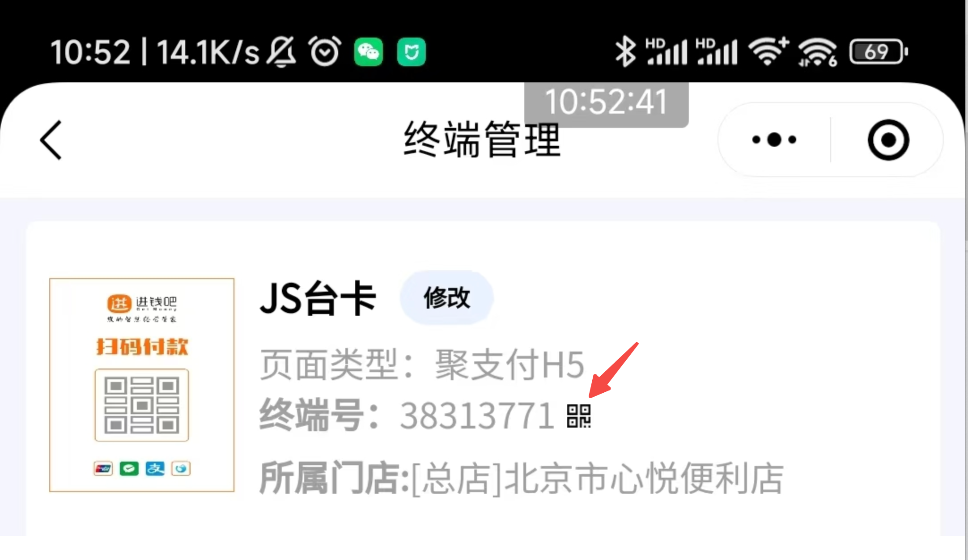The width and height of the screenshot is (968, 560).
Task: Tap the Wi-Fi 6 signal icon
Action: pyautogui.click(x=818, y=52)
